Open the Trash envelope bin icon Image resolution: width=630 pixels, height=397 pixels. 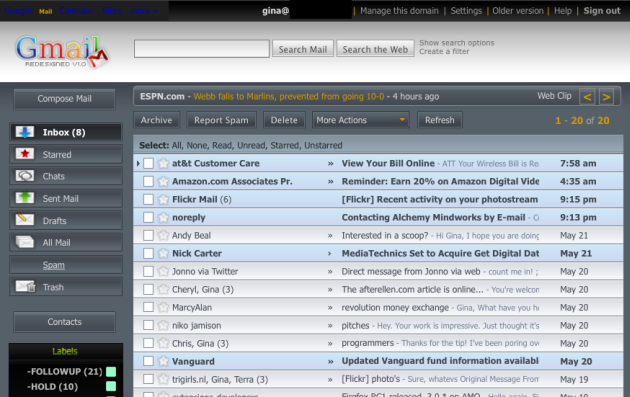point(26,286)
